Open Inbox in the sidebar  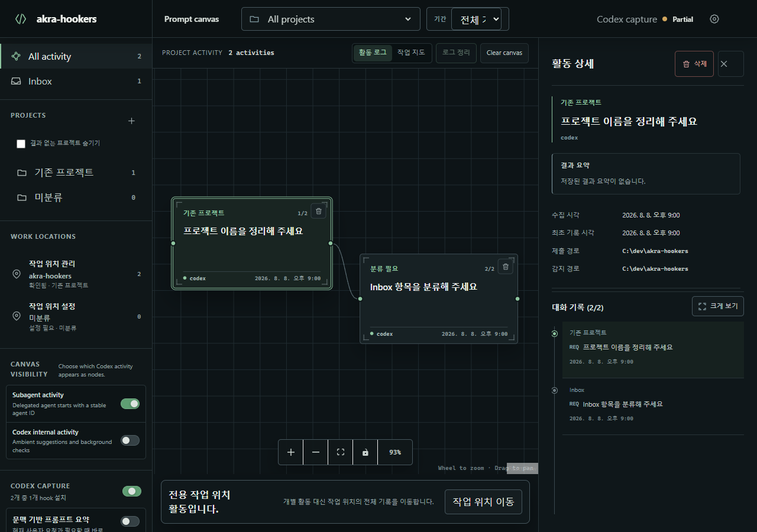tap(76, 81)
